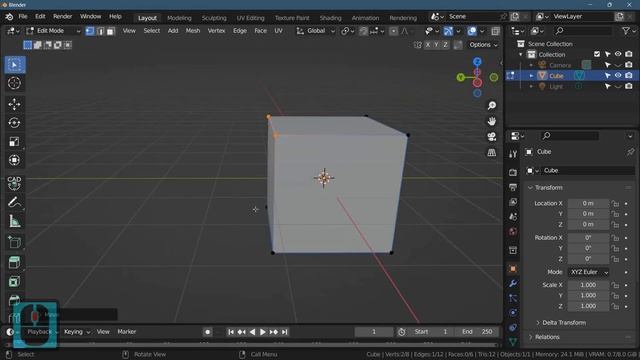The width and height of the screenshot is (640, 360).
Task: Open the Render menu
Action: tap(62, 16)
